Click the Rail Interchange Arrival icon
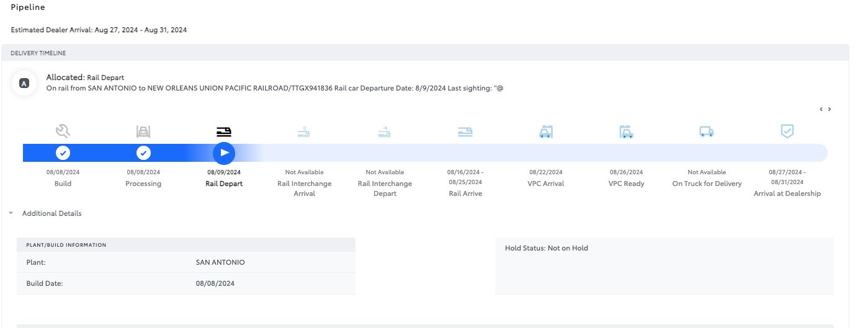Screen dimensions: 868x328 point(304,131)
